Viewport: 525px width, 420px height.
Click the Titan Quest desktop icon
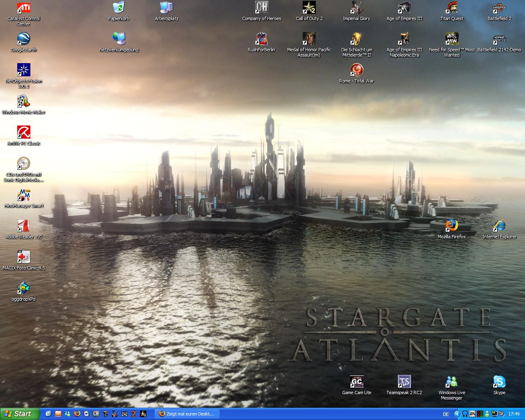tap(452, 8)
